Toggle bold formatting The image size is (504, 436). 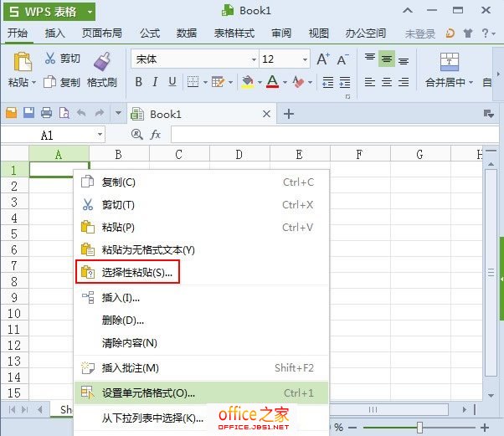pos(139,82)
